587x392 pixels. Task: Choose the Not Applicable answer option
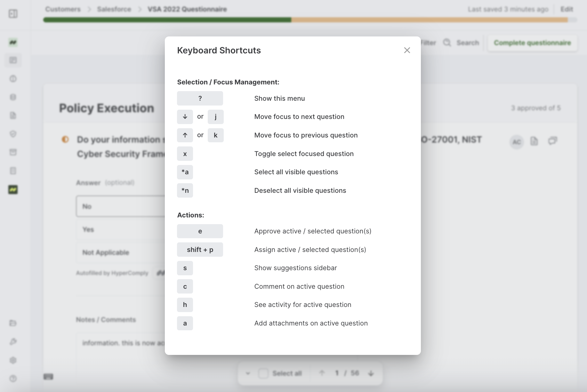click(x=121, y=253)
